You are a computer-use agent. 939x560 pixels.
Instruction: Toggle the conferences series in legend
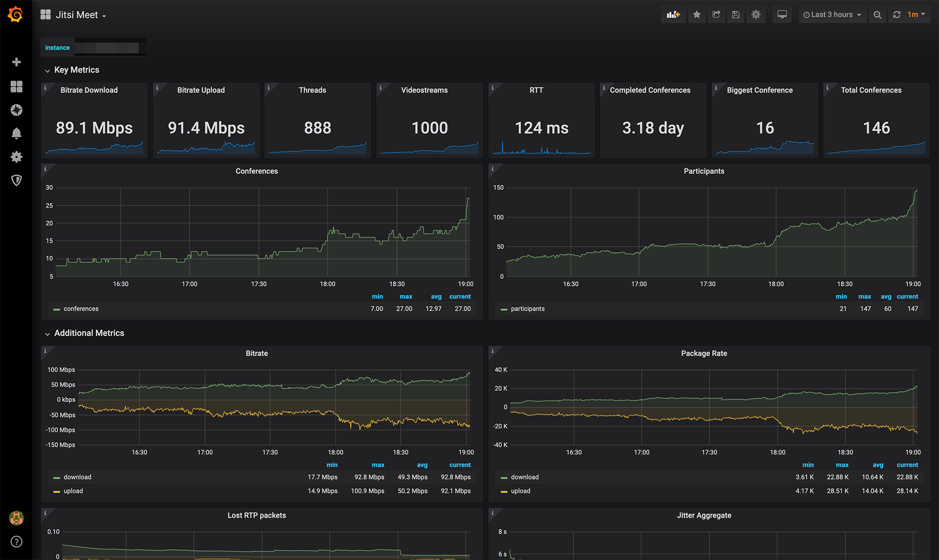click(81, 309)
